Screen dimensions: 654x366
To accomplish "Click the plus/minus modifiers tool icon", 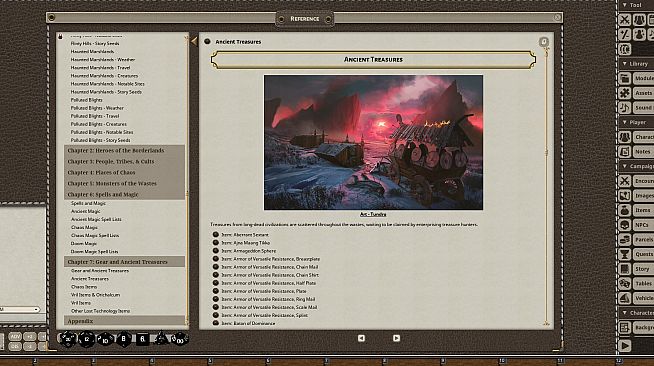I will (x=625, y=34).
